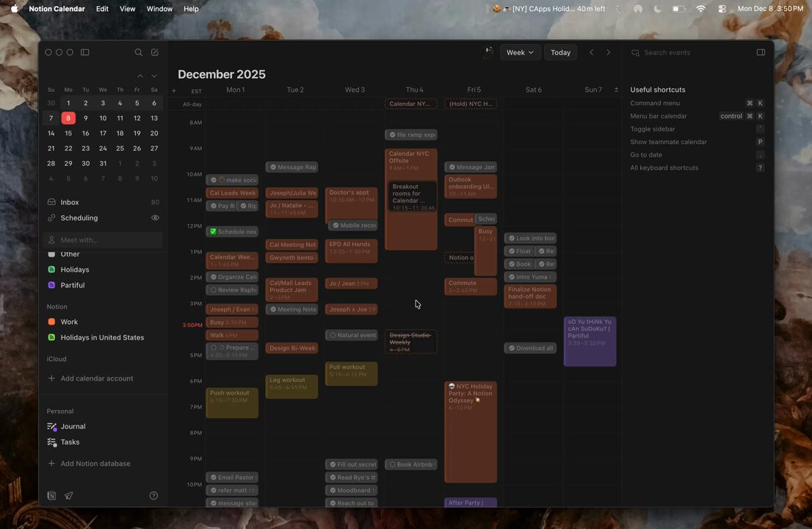Open the Notion app icon at sidebar bottom
812x529 pixels.
tap(52, 496)
